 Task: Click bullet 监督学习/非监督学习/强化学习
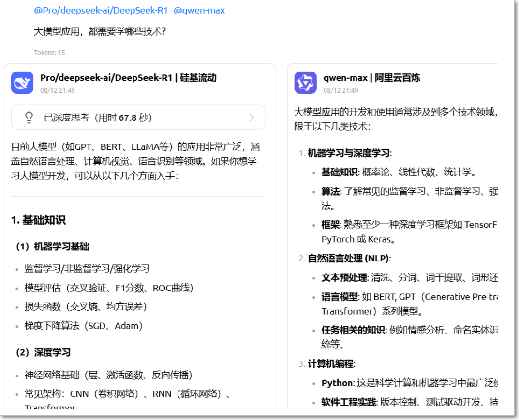coord(87,269)
